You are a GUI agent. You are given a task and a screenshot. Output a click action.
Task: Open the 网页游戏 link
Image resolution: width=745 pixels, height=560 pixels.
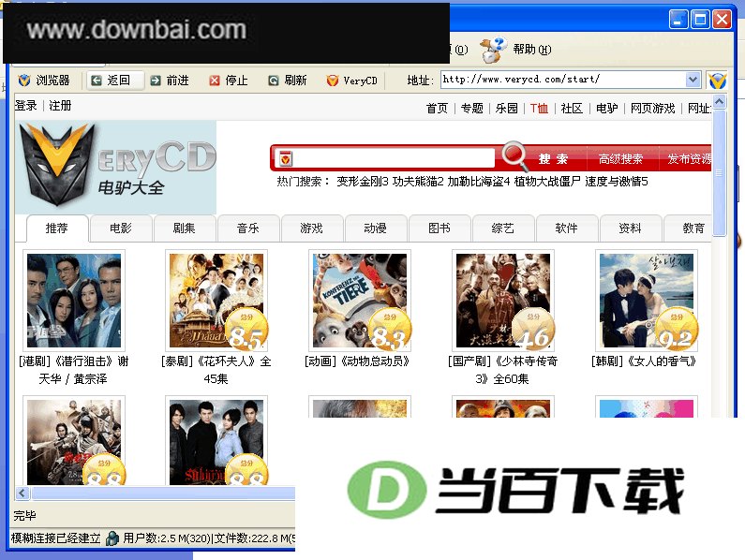pyautogui.click(x=653, y=109)
